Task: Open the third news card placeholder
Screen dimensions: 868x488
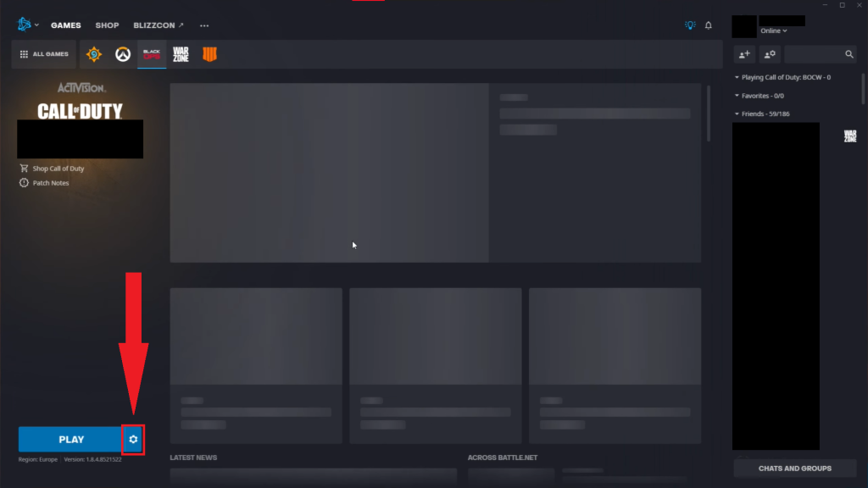Action: (615, 365)
